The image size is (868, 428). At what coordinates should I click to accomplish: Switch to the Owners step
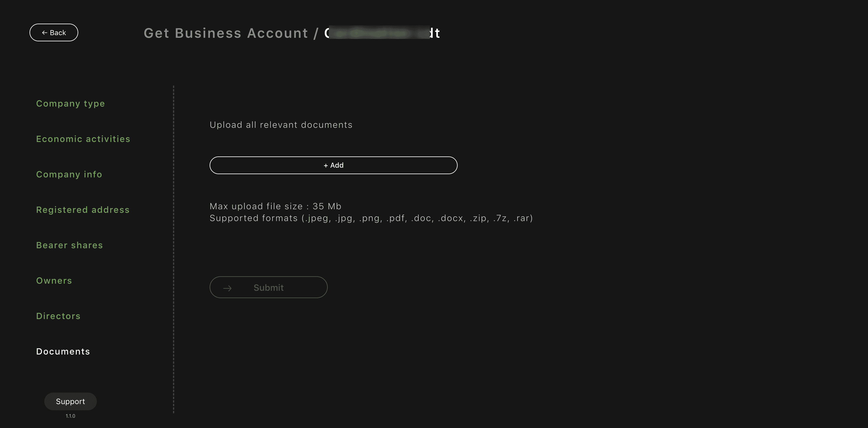54,280
